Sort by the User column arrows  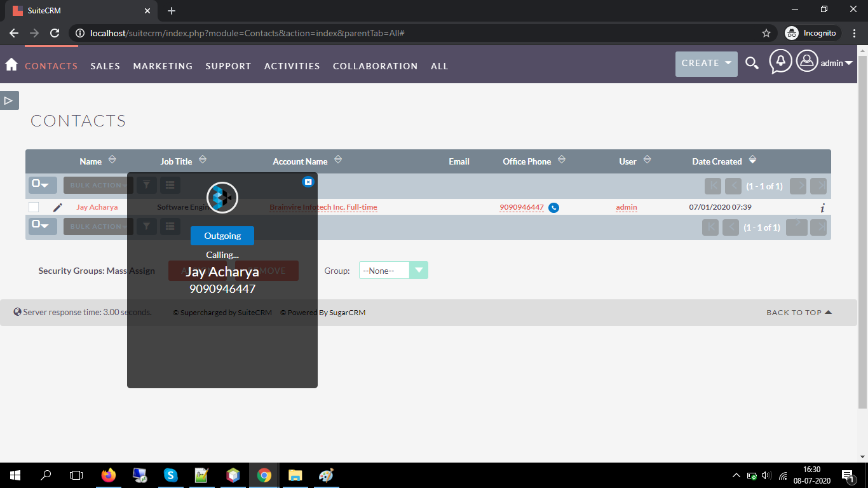(x=647, y=159)
